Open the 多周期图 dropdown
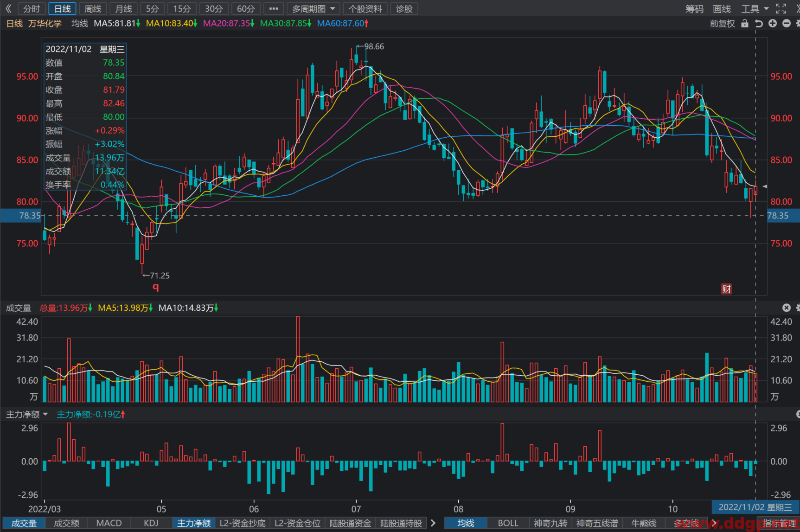Viewport: 800px width, 532px height. [314, 9]
